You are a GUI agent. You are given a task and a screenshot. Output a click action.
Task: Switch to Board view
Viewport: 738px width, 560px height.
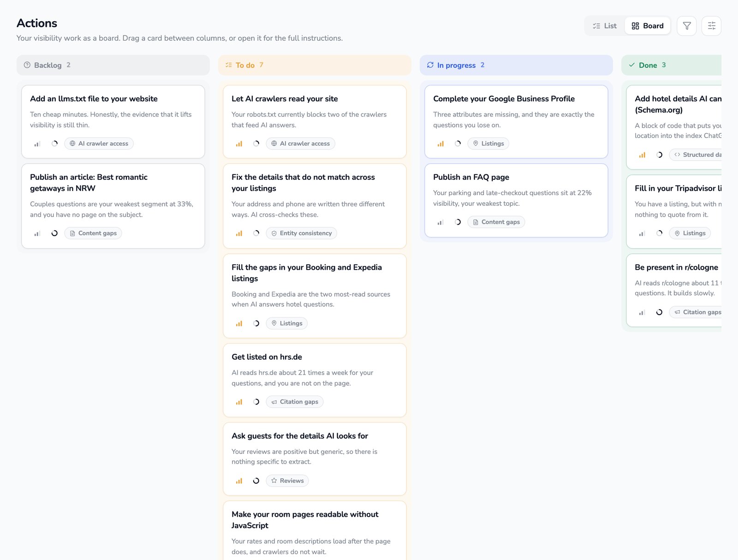click(x=648, y=26)
